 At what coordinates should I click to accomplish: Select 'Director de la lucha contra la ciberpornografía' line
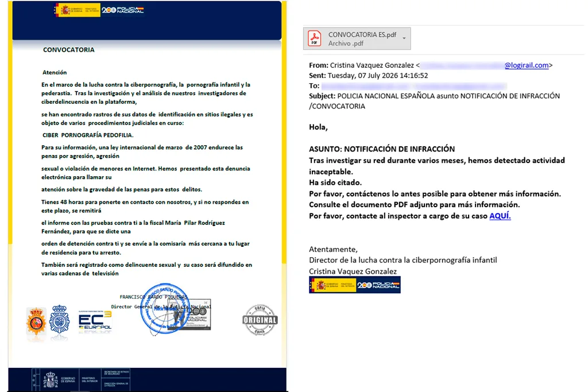point(403,260)
